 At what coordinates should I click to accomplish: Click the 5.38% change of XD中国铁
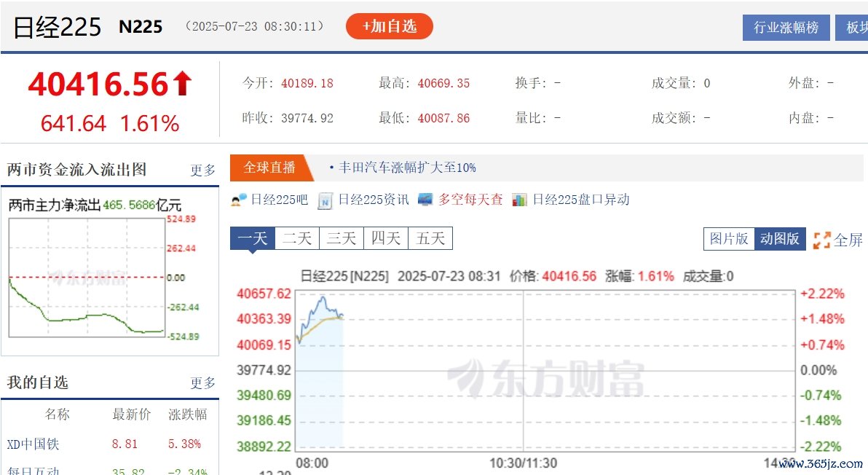point(184,444)
